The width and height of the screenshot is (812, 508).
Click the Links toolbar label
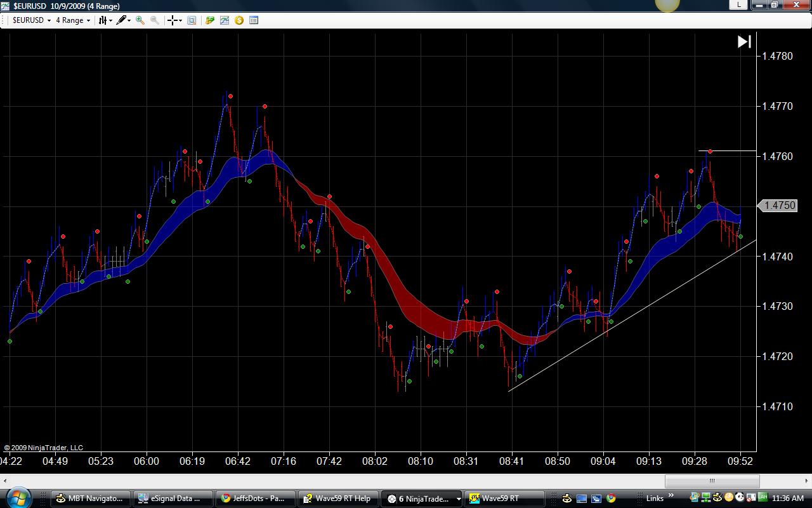tap(655, 498)
